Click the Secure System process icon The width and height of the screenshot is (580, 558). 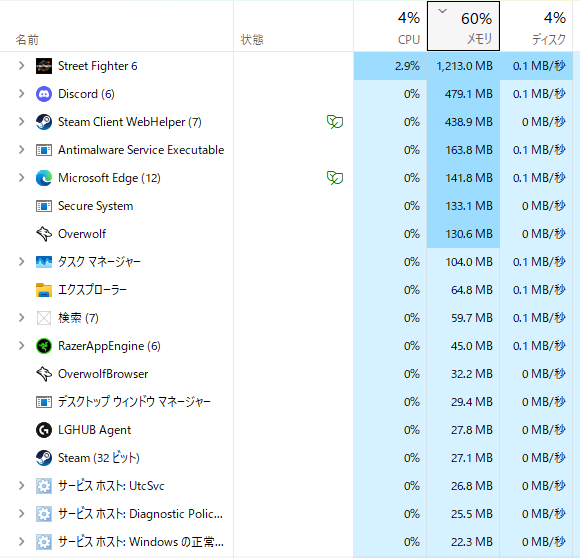44,206
